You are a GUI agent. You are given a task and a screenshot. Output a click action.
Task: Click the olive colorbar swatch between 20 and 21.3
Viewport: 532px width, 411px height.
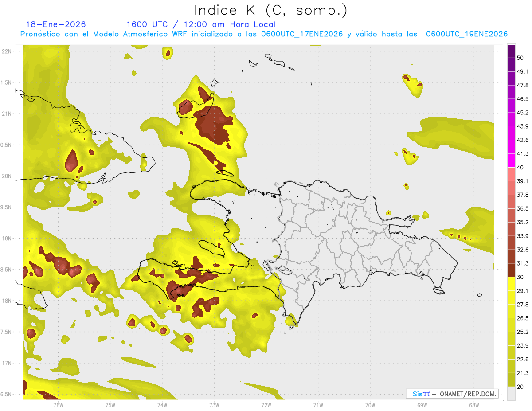(x=511, y=380)
